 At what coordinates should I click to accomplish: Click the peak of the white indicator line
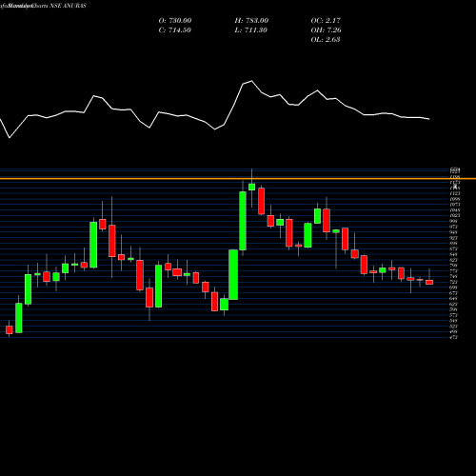tap(251, 81)
